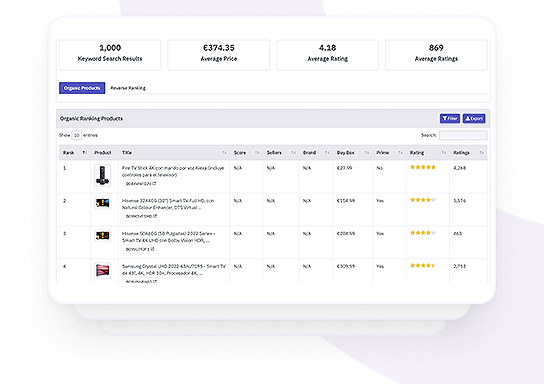Open the Fire TV Stick product thumbnail
544x384 pixels.
tap(102, 176)
